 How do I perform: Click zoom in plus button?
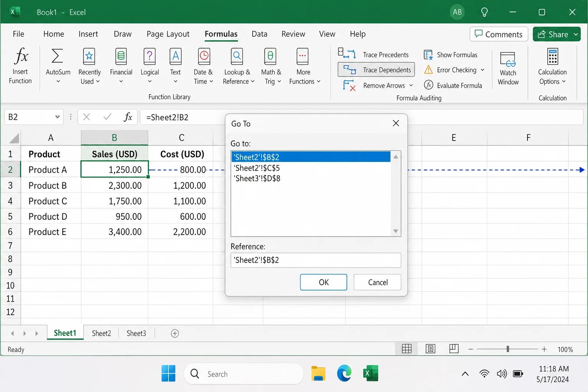pos(544,349)
